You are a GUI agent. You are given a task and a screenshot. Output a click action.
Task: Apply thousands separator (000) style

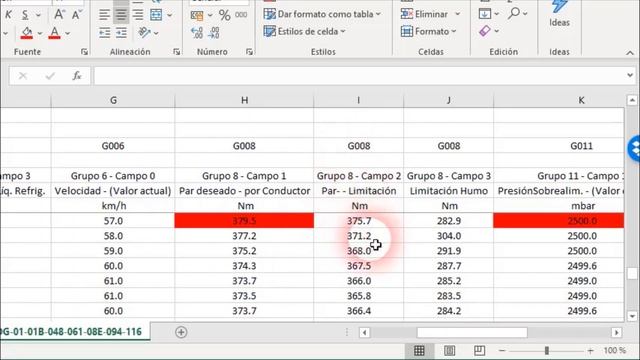pos(241,14)
